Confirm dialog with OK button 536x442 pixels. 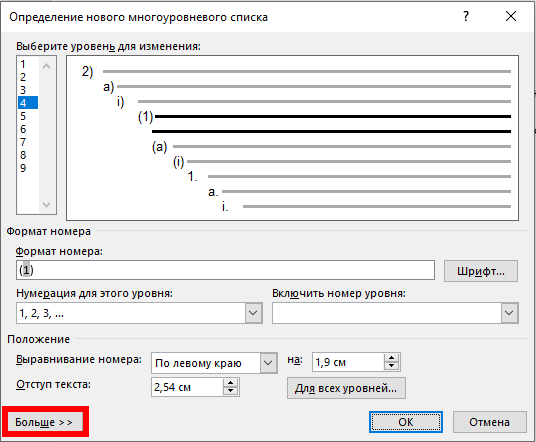406,422
